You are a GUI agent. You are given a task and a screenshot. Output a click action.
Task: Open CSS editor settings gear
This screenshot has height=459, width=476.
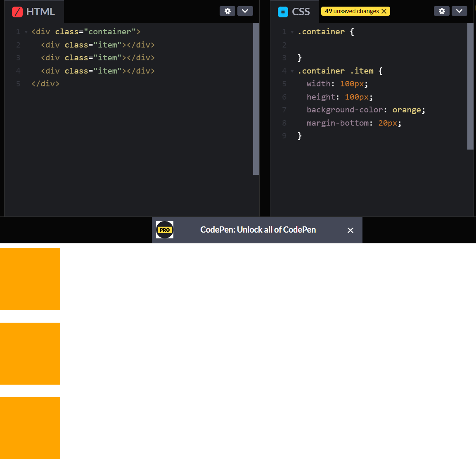(442, 11)
